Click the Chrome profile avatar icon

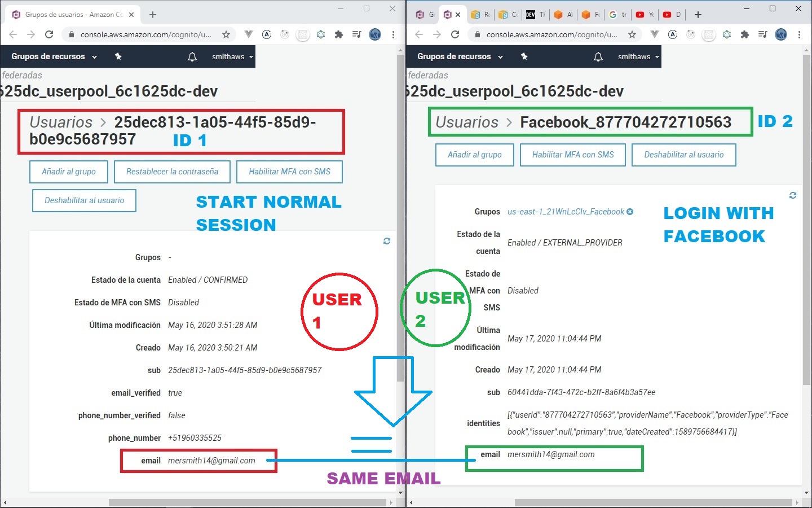(x=375, y=34)
